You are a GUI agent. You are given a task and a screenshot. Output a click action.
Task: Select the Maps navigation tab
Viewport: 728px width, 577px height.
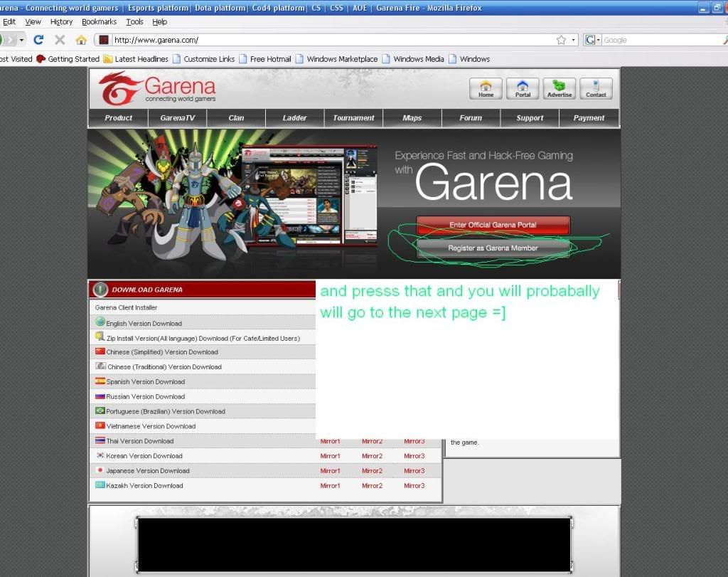click(412, 118)
